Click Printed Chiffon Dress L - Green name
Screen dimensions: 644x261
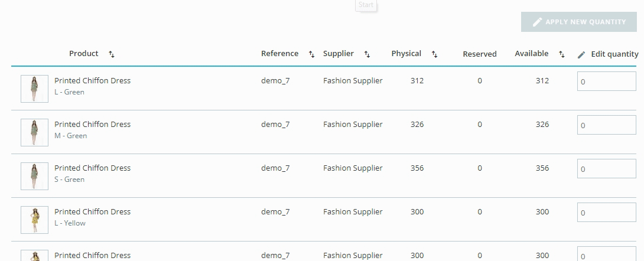pyautogui.click(x=92, y=81)
